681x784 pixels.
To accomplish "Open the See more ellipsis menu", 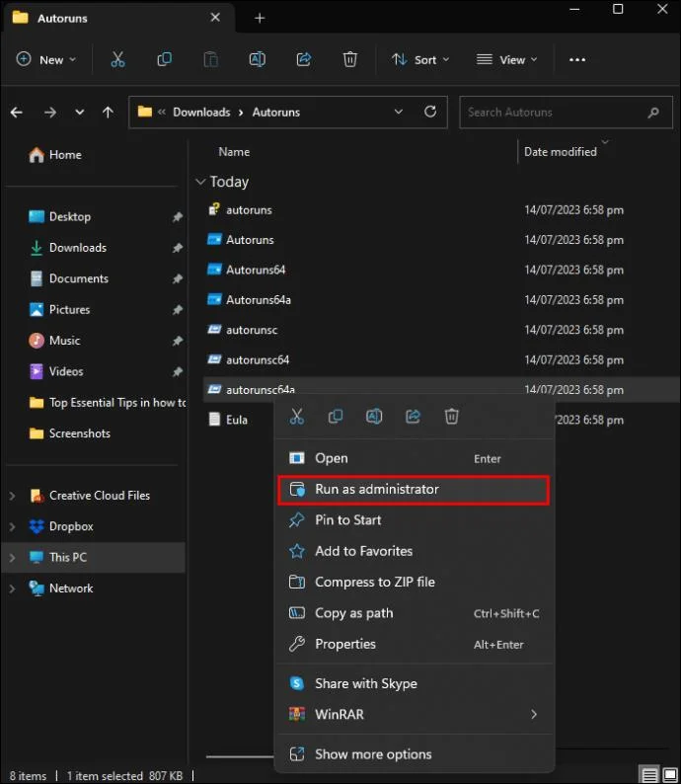I will (577, 59).
